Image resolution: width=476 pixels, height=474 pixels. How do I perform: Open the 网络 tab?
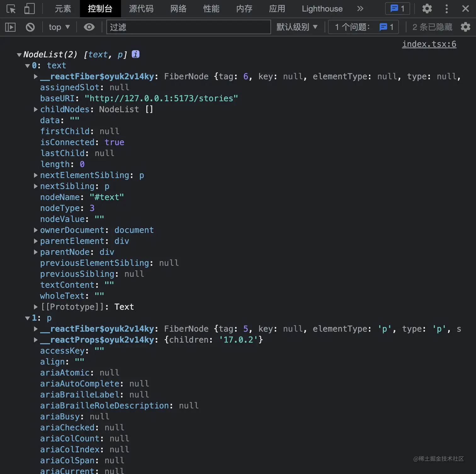[178, 8]
